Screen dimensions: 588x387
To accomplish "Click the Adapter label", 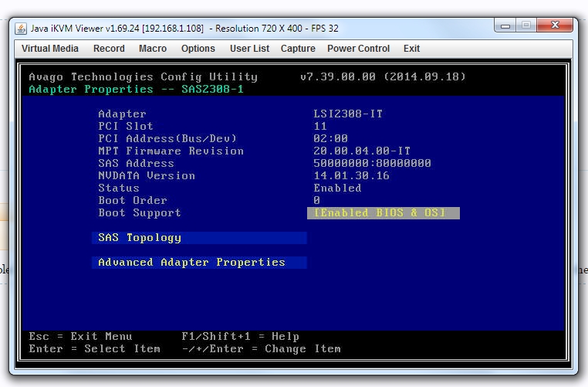I will 122,114.
